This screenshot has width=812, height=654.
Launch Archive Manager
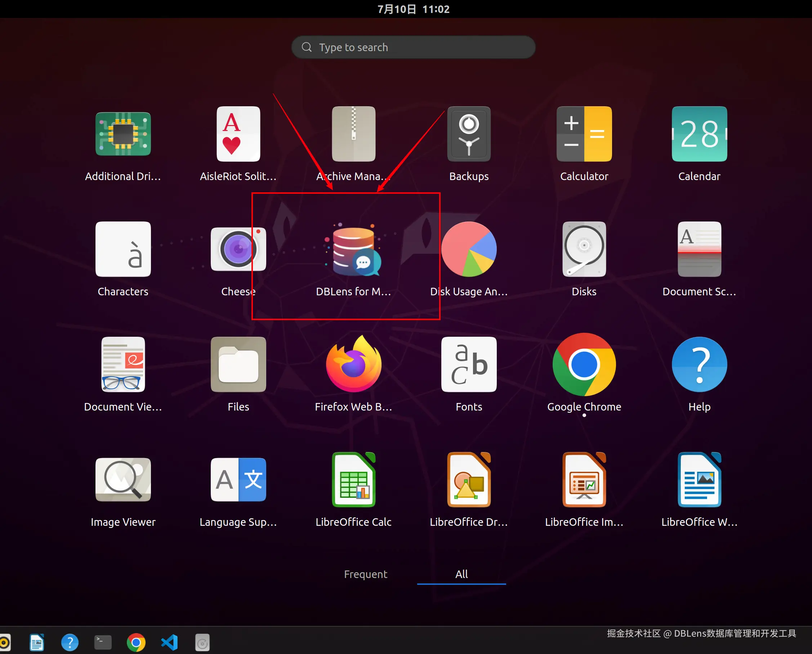[353, 134]
